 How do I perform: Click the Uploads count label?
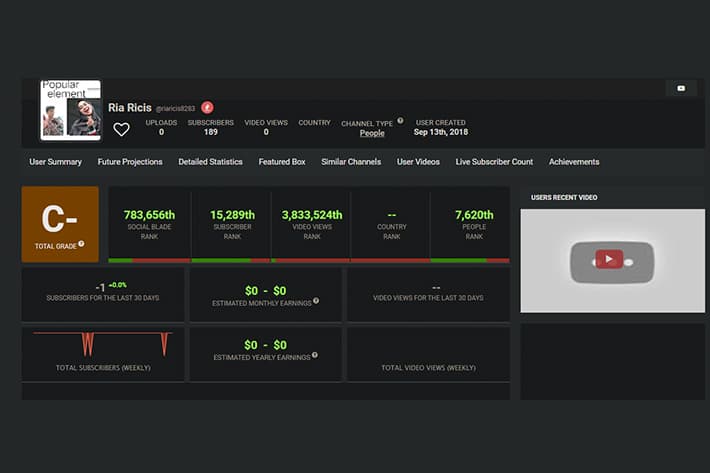coord(161,123)
